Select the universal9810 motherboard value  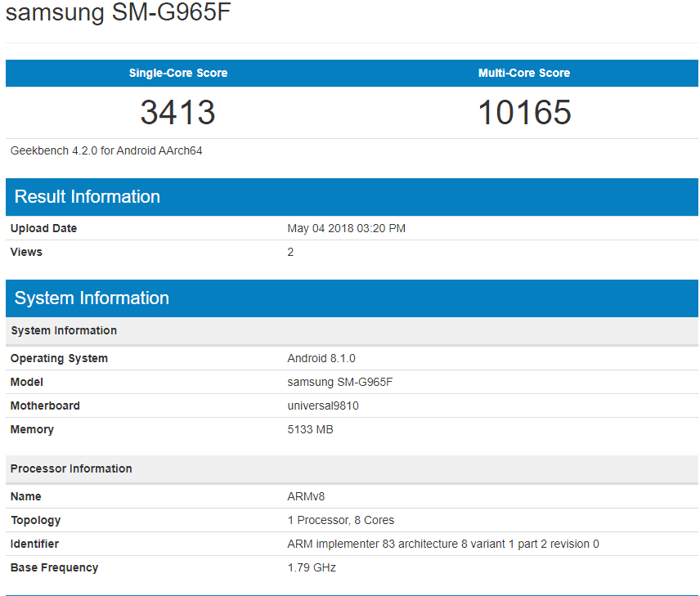tap(323, 406)
